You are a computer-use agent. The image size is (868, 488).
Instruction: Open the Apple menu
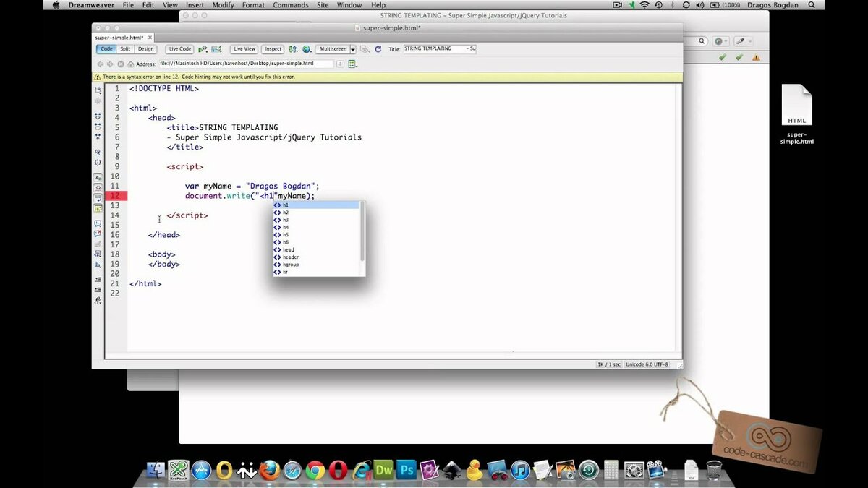point(56,5)
